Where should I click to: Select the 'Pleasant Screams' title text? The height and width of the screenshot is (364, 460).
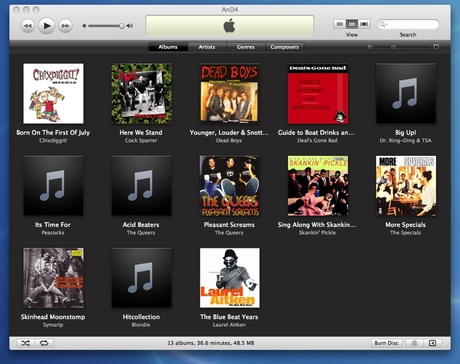[x=229, y=225]
